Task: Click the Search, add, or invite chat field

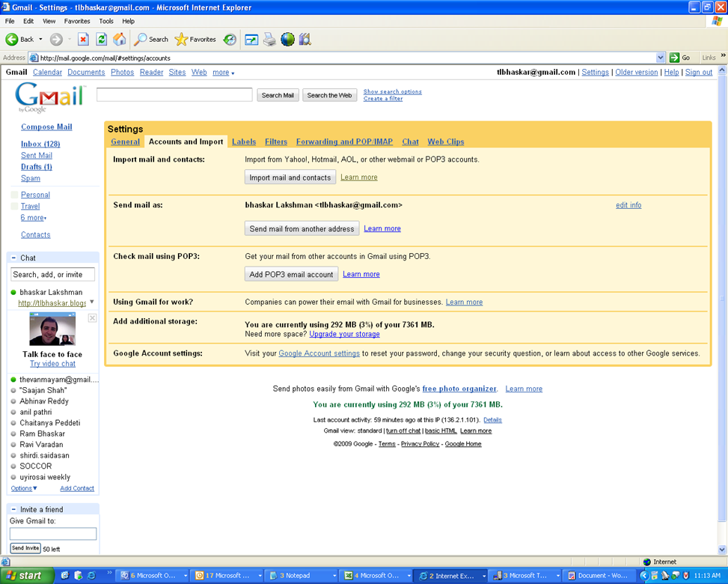Action: 52,275
